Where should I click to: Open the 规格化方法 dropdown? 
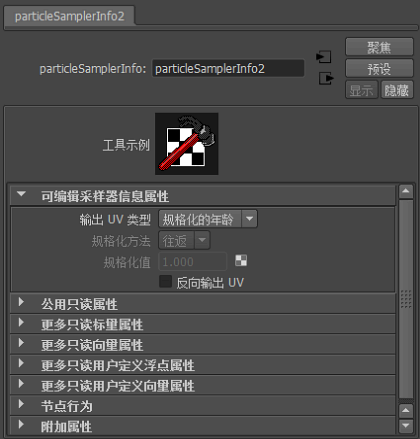coord(184,240)
